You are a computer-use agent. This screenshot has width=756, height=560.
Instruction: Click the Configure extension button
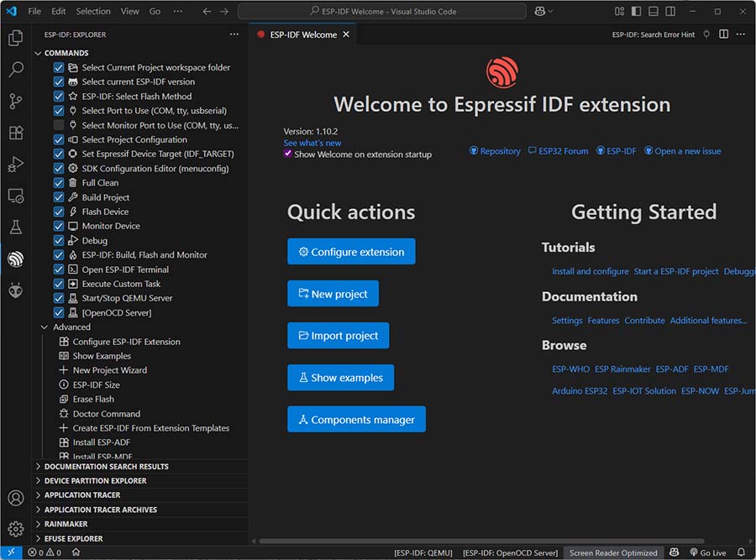[351, 252]
